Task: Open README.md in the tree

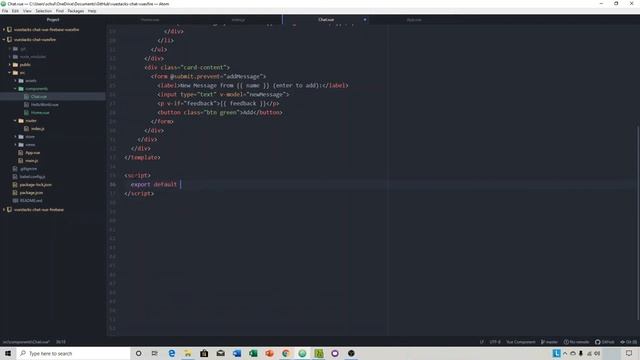Action: 31,201
